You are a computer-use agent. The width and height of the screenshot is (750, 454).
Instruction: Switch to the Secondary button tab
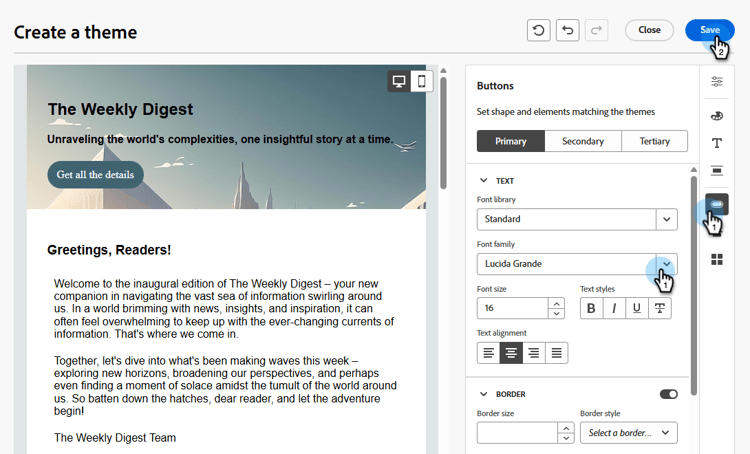pyautogui.click(x=583, y=141)
